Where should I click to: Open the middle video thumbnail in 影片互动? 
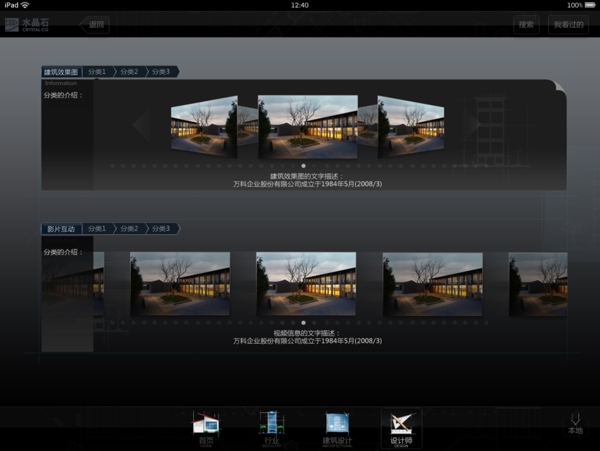coord(306,284)
